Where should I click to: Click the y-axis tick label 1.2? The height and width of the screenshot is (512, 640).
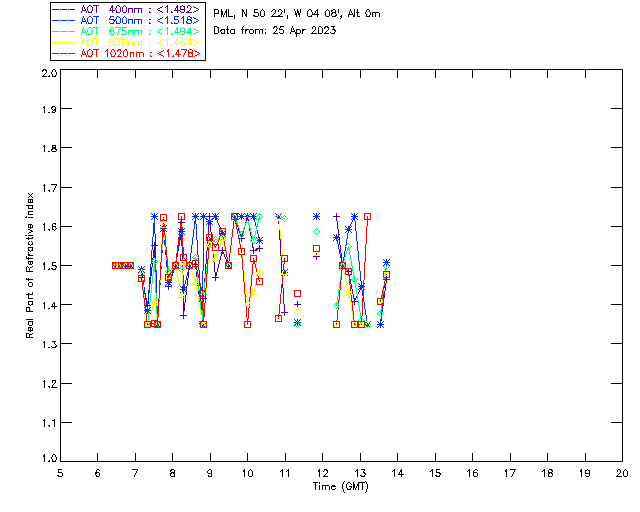(x=49, y=384)
